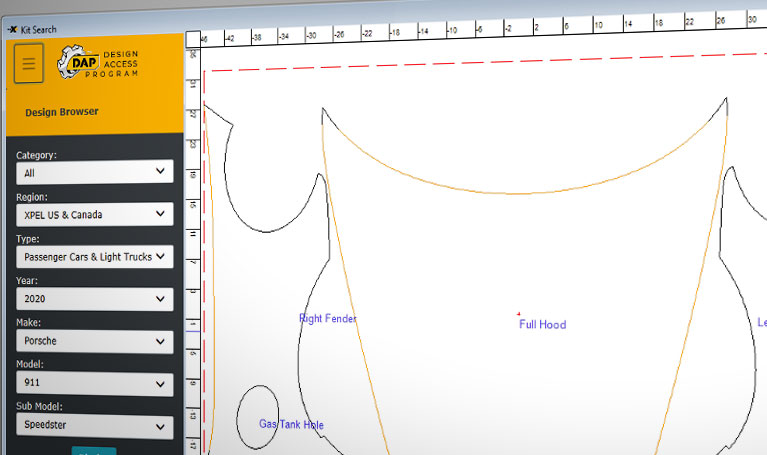Image resolution: width=767 pixels, height=455 pixels.
Task: Expand the Region dropdown XPEL US & Canada
Action: coord(94,214)
